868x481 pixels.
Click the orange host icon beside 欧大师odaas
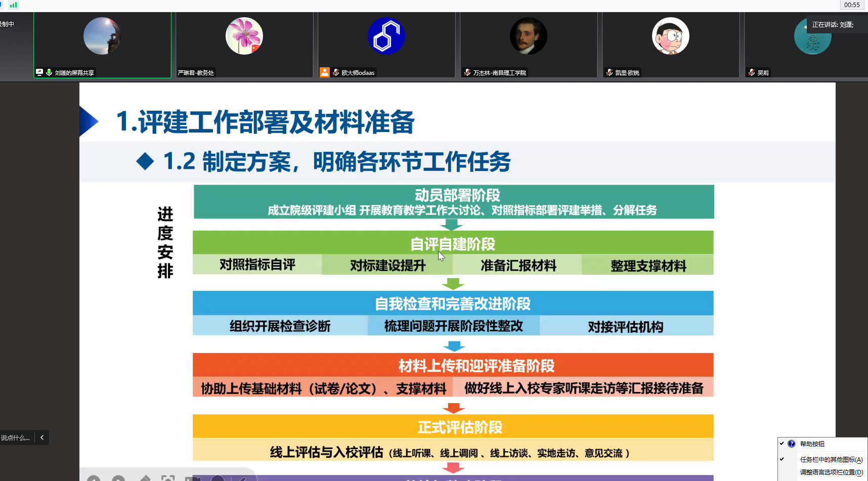324,72
